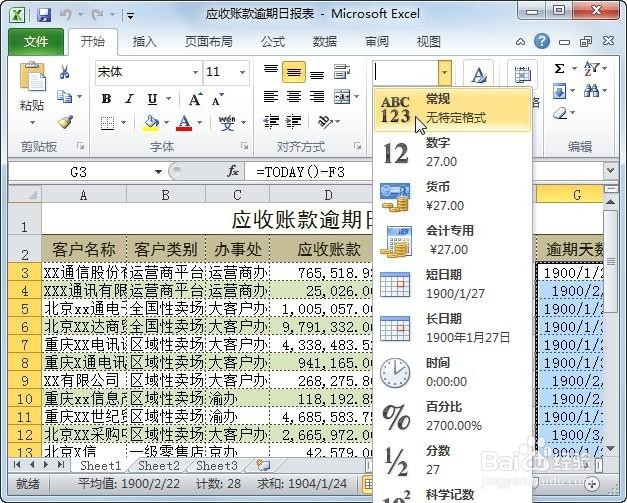Open font group dialog launcher

pyautogui.click(x=244, y=146)
